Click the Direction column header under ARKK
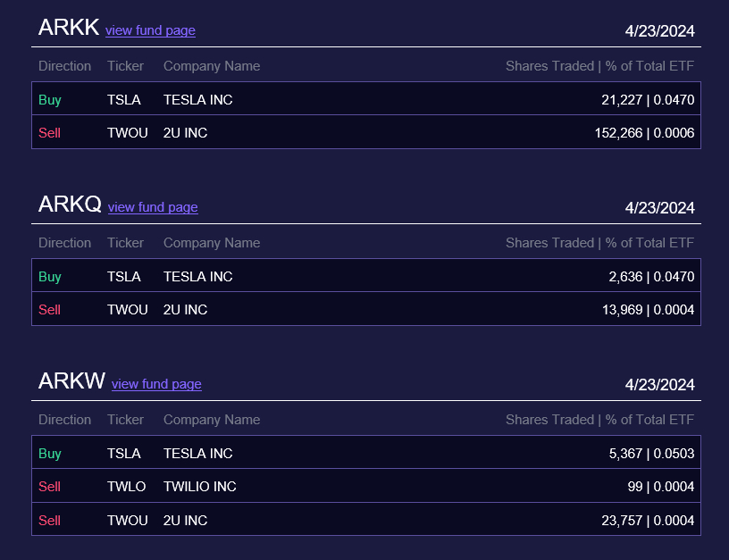Viewport: 729px width, 560px height. (x=64, y=66)
